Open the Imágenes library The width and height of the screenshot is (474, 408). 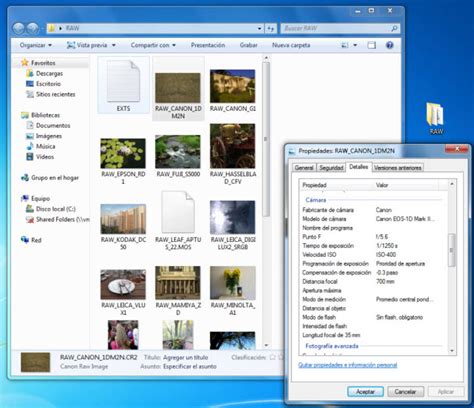point(49,136)
